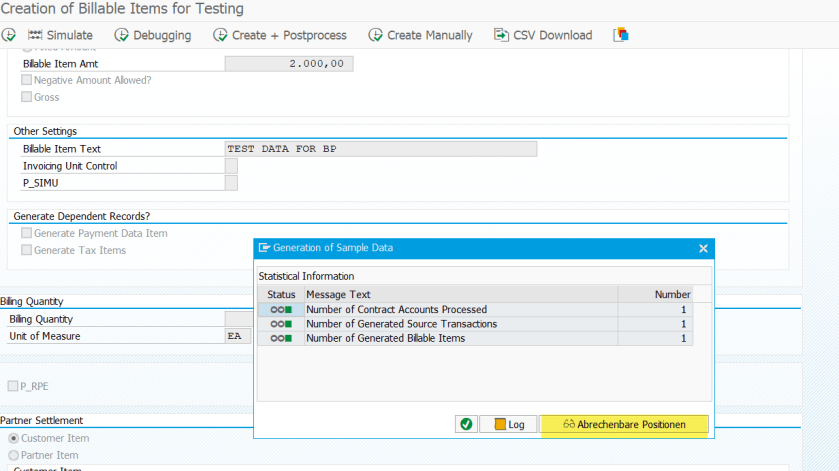The height and width of the screenshot is (471, 839).
Task: Click the Abrechenbare Positionen button
Action: (624, 424)
